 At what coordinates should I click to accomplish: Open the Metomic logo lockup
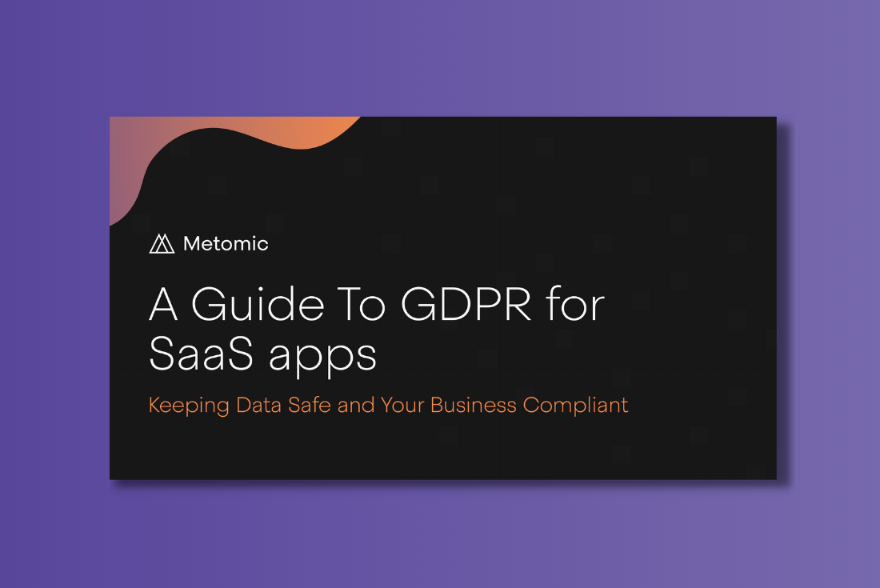(x=208, y=244)
